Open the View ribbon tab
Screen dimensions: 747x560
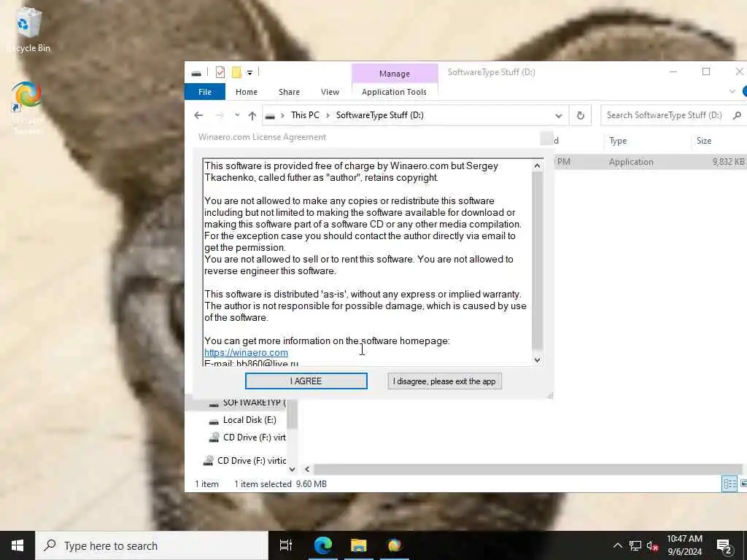(x=330, y=92)
